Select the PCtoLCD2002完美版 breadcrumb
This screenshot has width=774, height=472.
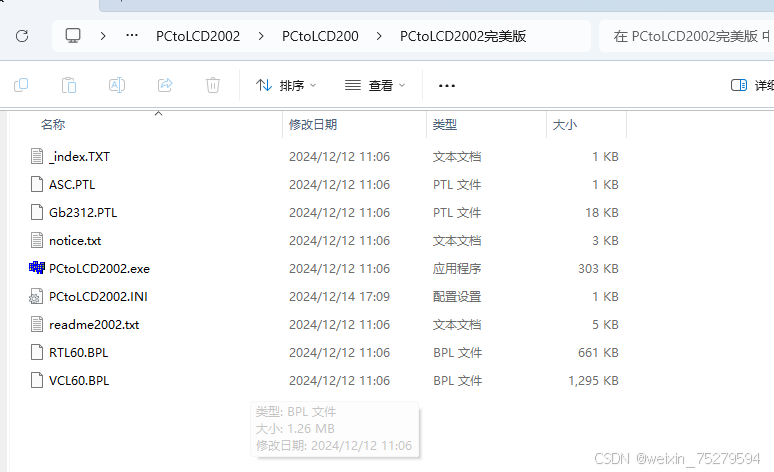pyautogui.click(x=463, y=36)
